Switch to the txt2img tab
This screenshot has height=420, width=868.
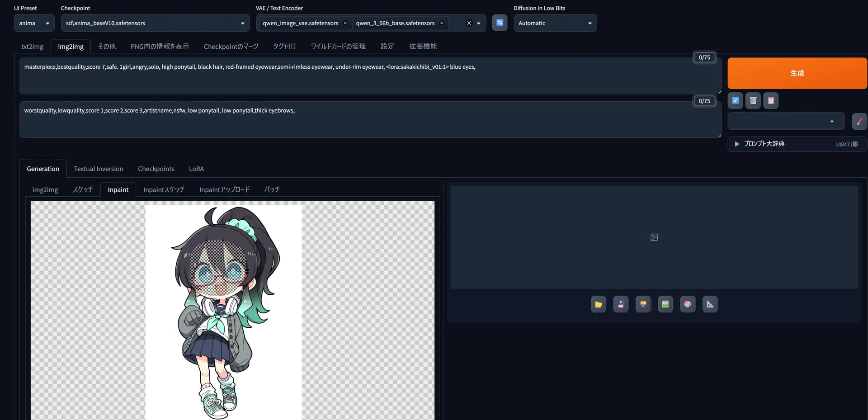(x=33, y=47)
